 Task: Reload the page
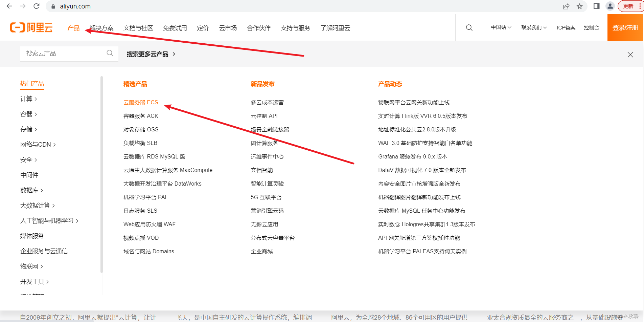pos(37,6)
